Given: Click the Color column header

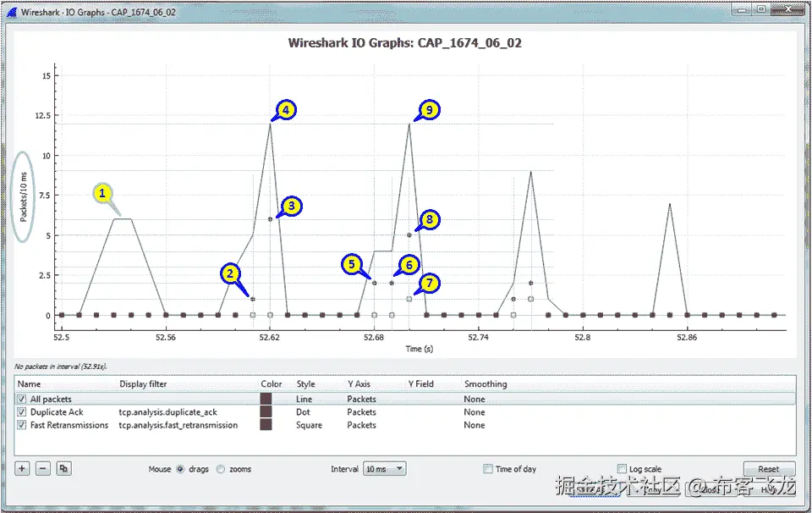Looking at the screenshot, I should (272, 384).
